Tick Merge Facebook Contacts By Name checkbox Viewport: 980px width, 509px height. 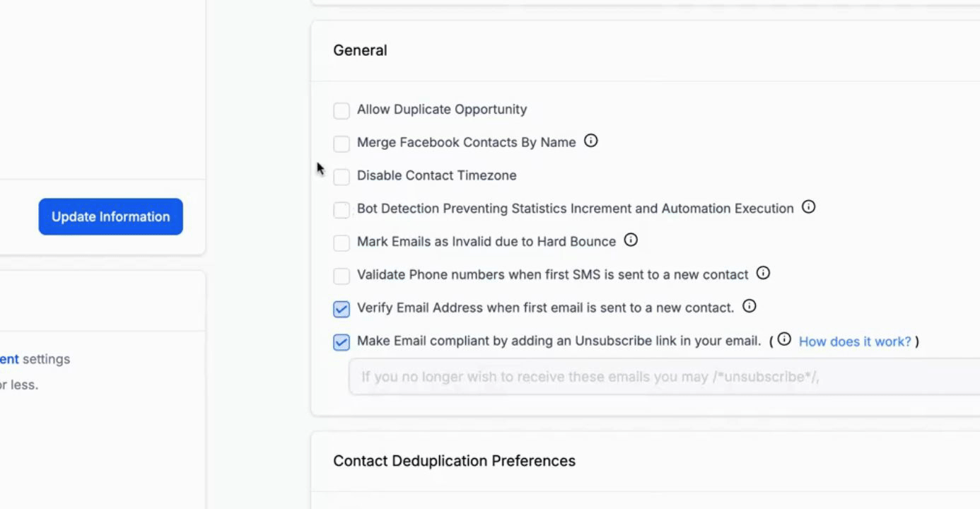[x=342, y=144]
